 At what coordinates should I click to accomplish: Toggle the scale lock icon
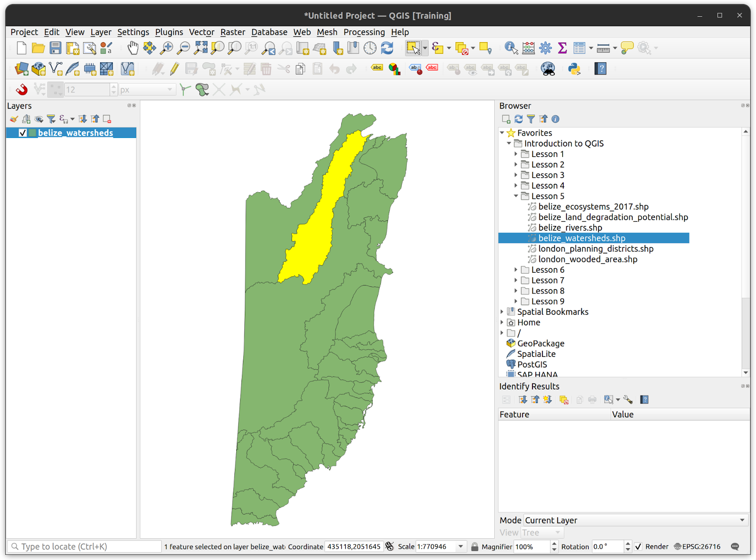pyautogui.click(x=474, y=547)
